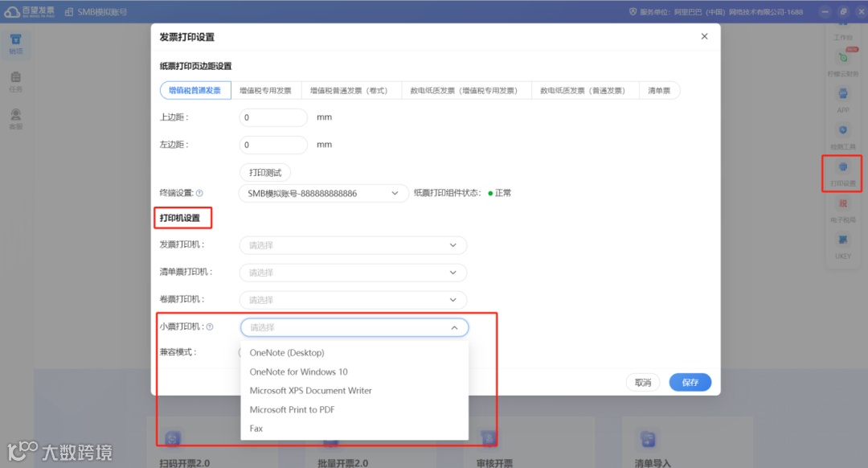
Task: Click the SMB模拟账号 title text
Action: click(102, 11)
